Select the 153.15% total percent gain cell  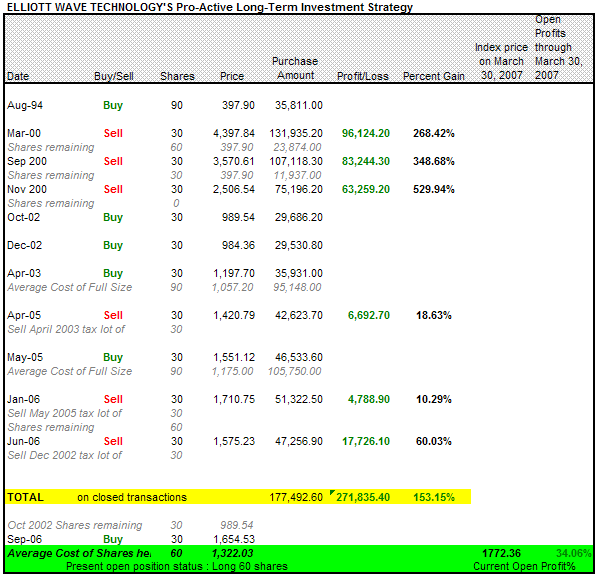click(434, 497)
